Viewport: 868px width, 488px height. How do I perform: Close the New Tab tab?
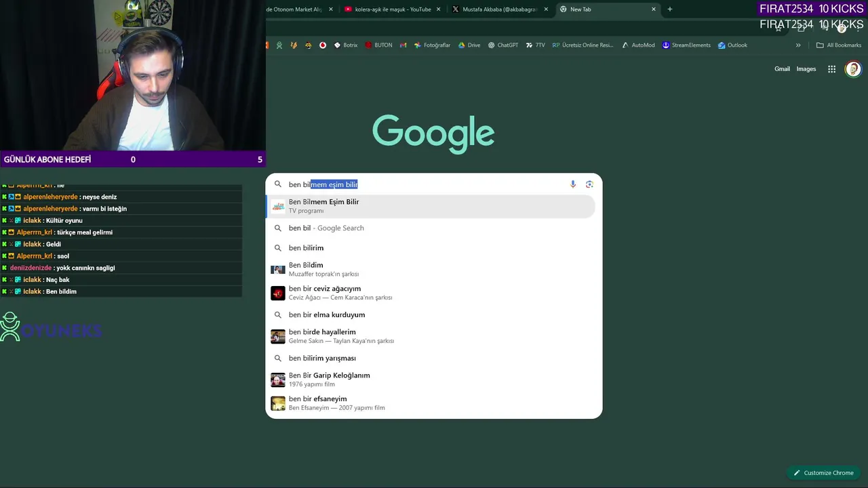654,9
